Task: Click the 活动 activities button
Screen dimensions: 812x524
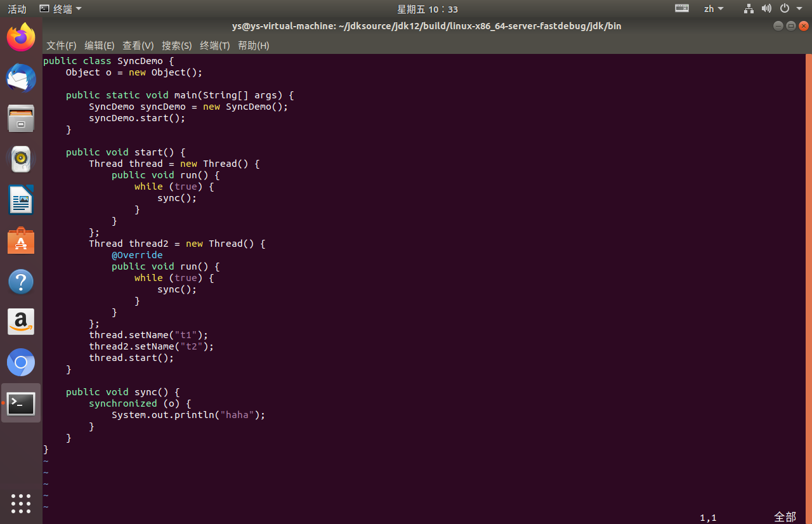Action: pos(17,9)
